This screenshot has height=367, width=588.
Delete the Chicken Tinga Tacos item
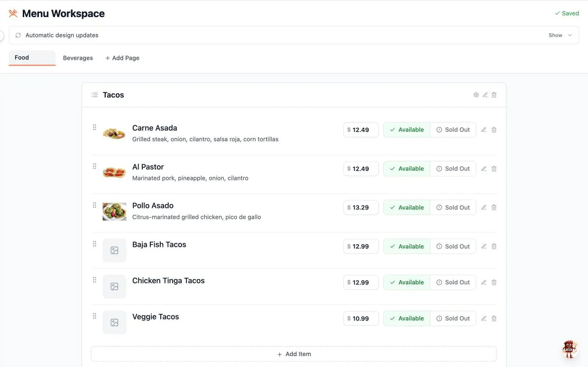pos(494,282)
